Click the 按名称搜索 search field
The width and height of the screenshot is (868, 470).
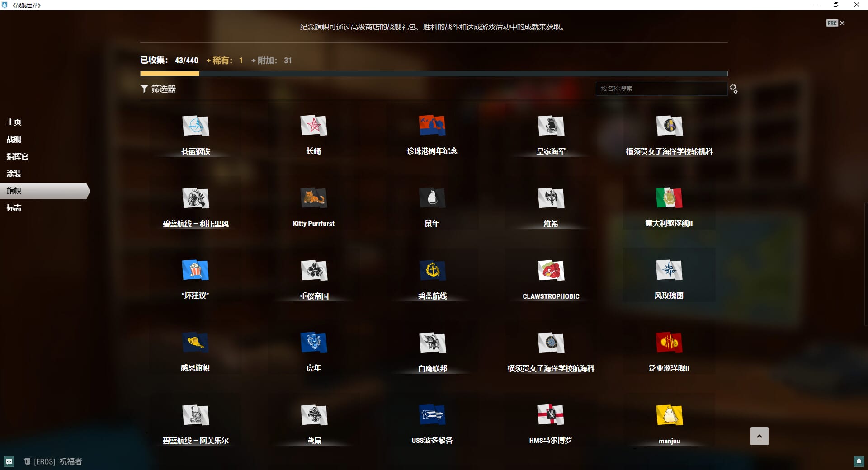tap(661, 89)
